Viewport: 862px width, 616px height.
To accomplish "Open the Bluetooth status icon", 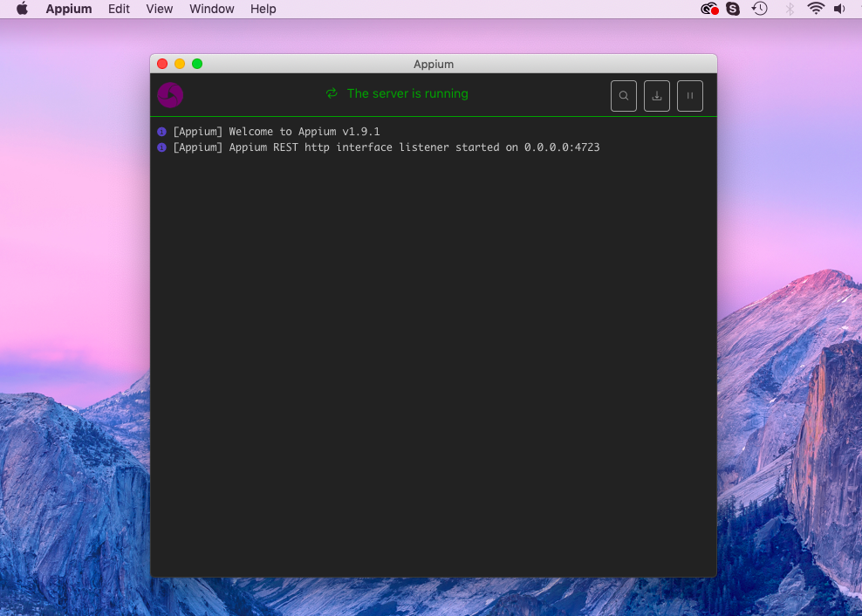I will (x=790, y=9).
